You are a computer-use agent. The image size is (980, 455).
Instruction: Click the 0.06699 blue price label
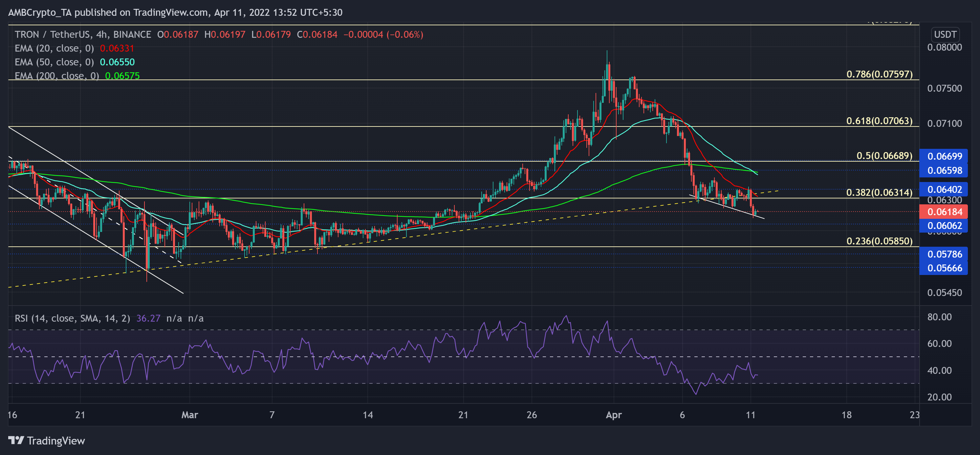tap(944, 156)
